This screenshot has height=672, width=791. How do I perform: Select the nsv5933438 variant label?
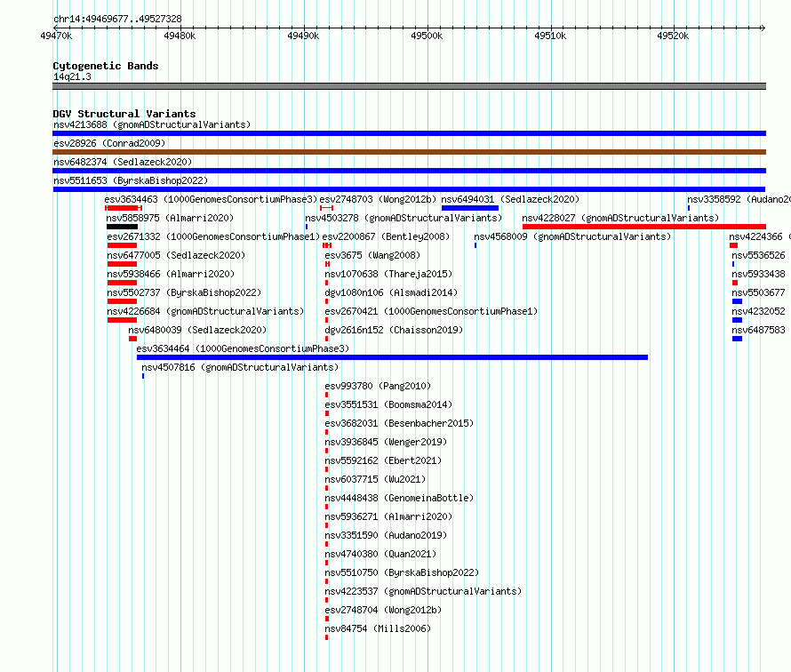[758, 274]
